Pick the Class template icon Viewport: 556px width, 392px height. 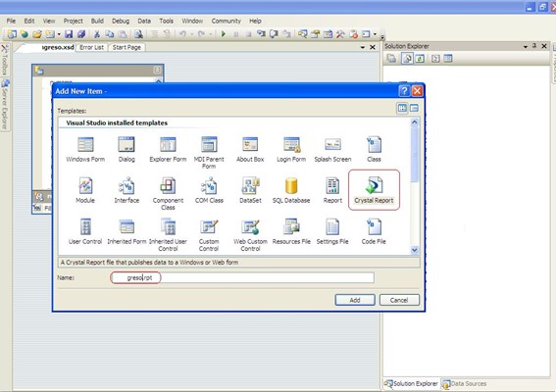(x=374, y=149)
